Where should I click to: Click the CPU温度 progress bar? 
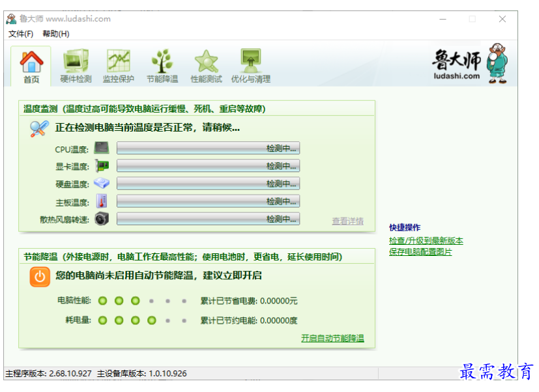coord(209,148)
